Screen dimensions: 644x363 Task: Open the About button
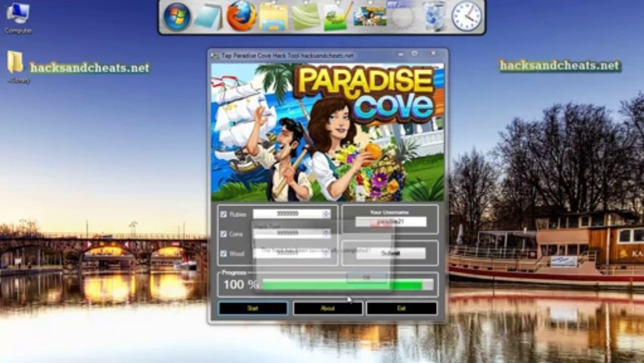tap(328, 308)
